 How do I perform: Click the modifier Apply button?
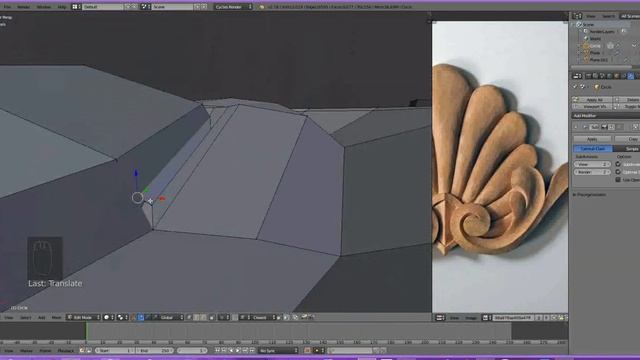(592, 139)
